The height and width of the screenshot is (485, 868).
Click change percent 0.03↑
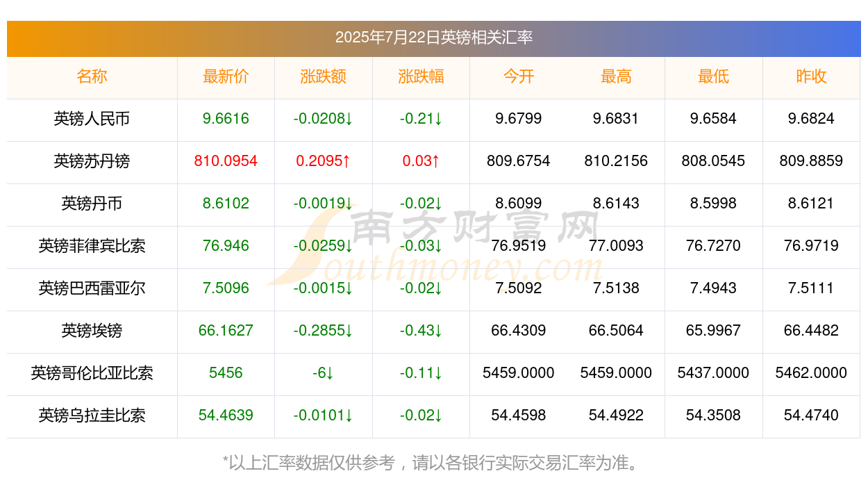tap(421, 161)
